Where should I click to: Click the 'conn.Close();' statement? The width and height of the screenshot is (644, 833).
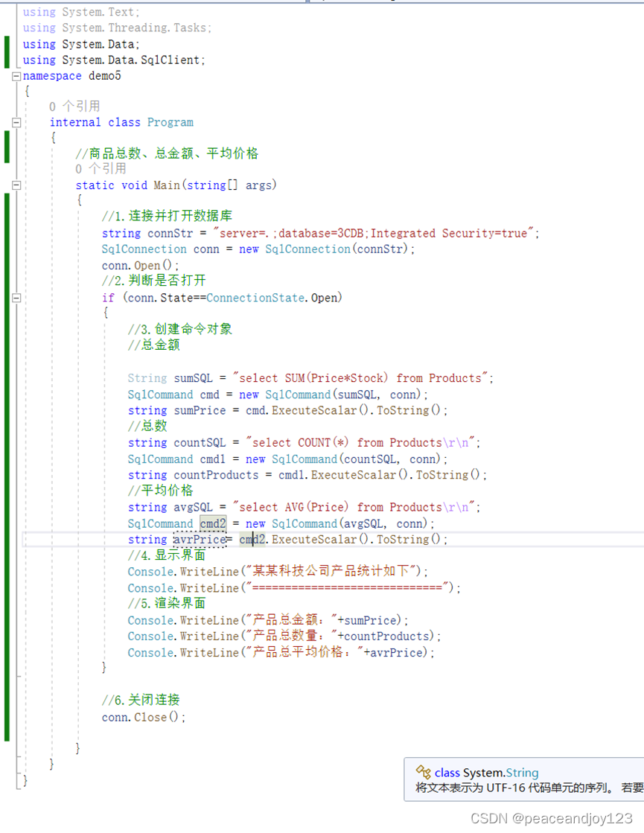(x=144, y=717)
